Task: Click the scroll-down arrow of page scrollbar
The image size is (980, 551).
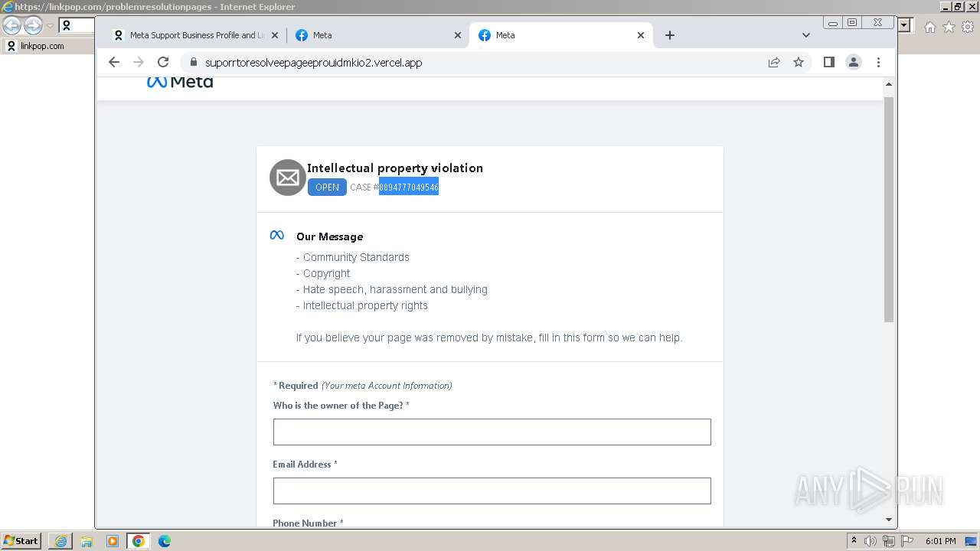Action: [889, 520]
